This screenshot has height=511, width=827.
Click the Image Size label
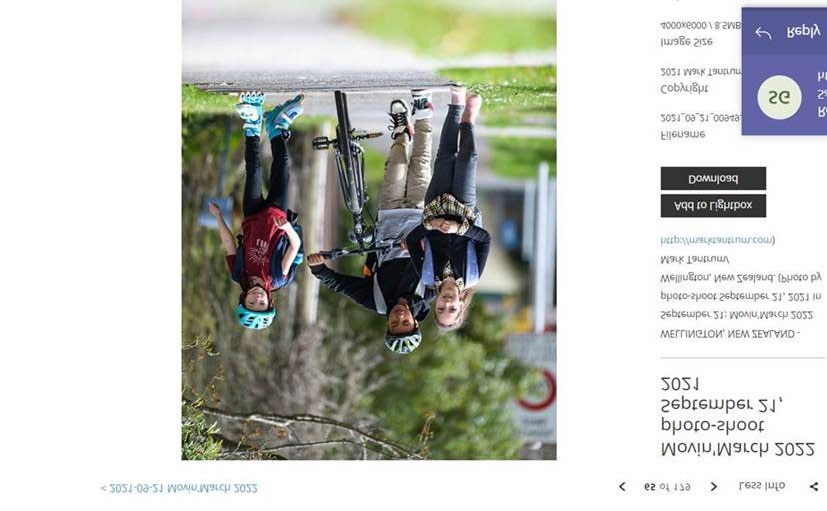coord(686,41)
